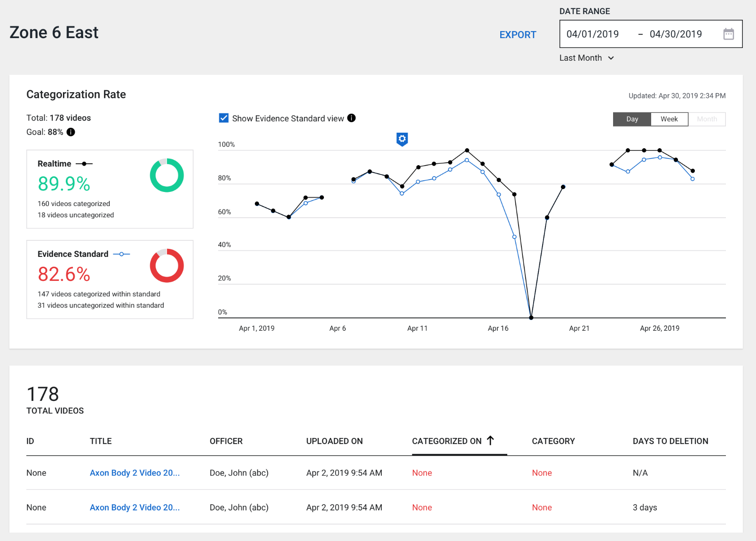Uncheck Show Evidence Standard view checkbox
This screenshot has width=756, height=541.
tap(224, 118)
